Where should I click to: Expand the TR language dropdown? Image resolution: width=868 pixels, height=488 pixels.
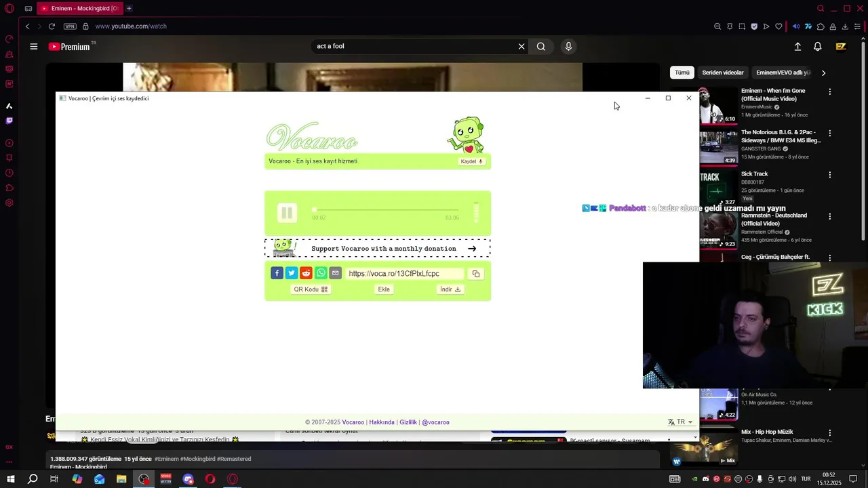point(681,422)
